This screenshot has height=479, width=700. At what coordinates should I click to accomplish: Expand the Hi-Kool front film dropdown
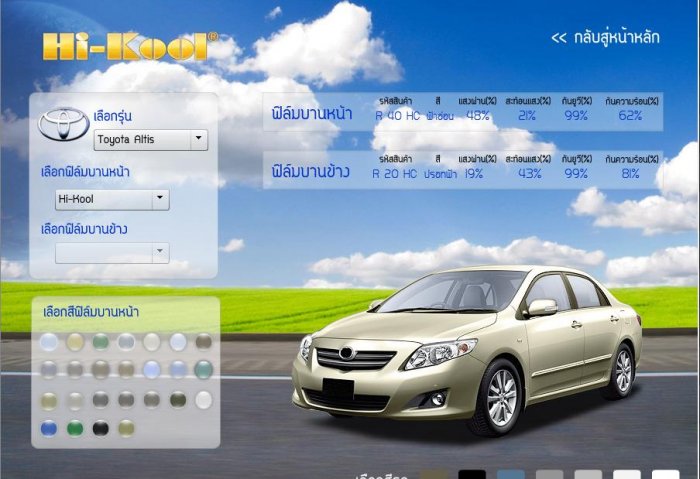point(112,199)
